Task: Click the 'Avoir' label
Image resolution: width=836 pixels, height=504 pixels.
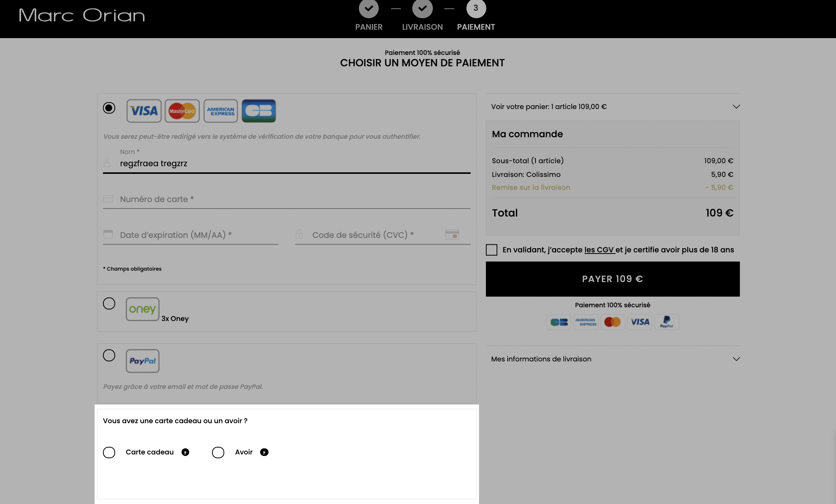Action: click(244, 452)
